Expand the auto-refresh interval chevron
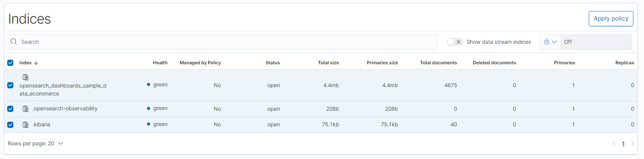This screenshot has height=159, width=644. click(555, 42)
